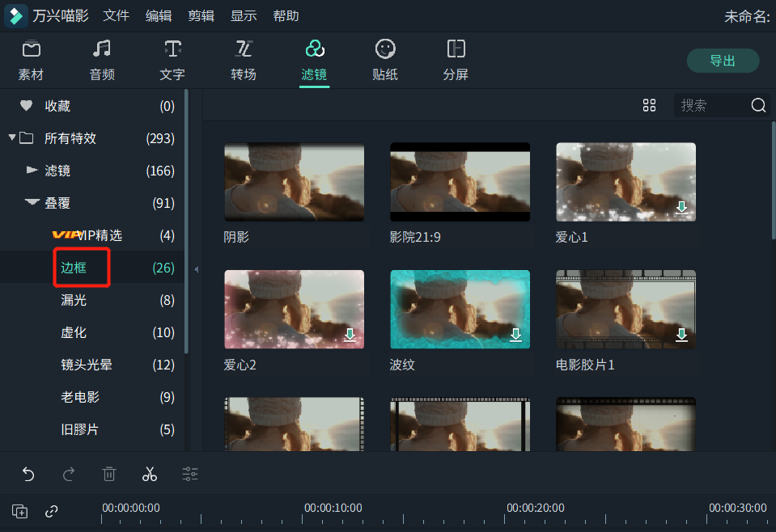Click the link icon near the timeline
The width and height of the screenshot is (776, 532).
[52, 511]
